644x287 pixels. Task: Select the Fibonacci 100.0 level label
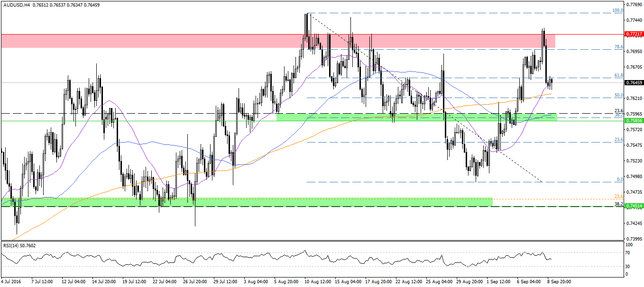point(617,10)
